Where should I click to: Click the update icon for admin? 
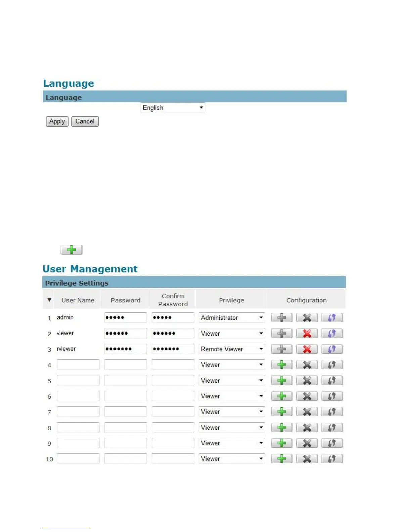click(x=332, y=318)
